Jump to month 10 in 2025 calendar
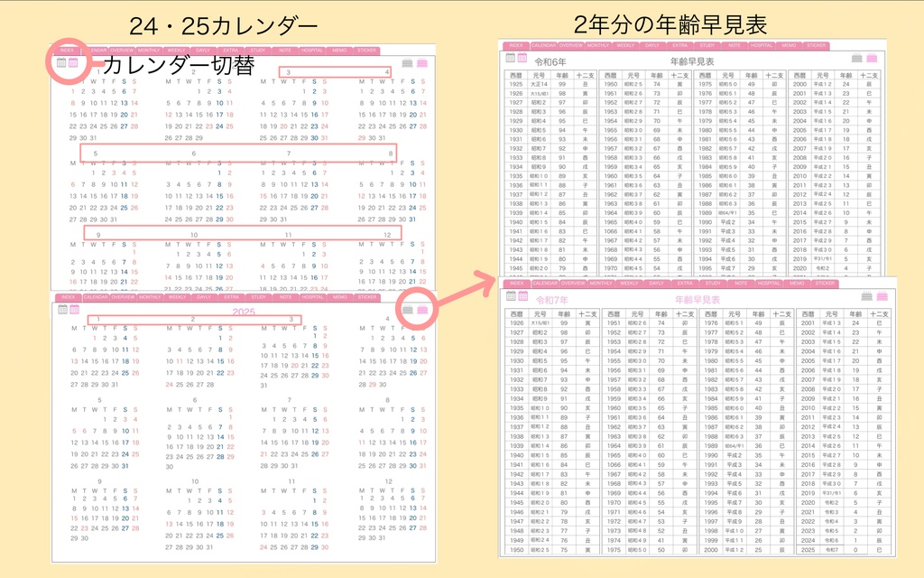This screenshot has height=578, width=924. click(x=195, y=481)
